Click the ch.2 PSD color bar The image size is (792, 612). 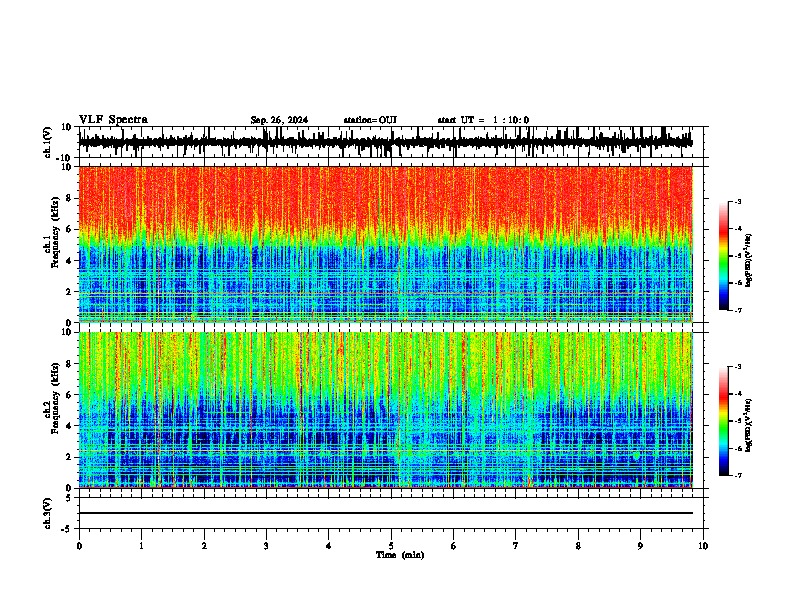723,421
